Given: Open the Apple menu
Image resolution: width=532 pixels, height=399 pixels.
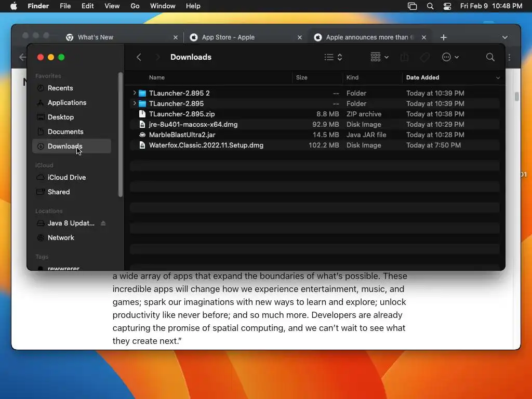Looking at the screenshot, I should coord(14,6).
